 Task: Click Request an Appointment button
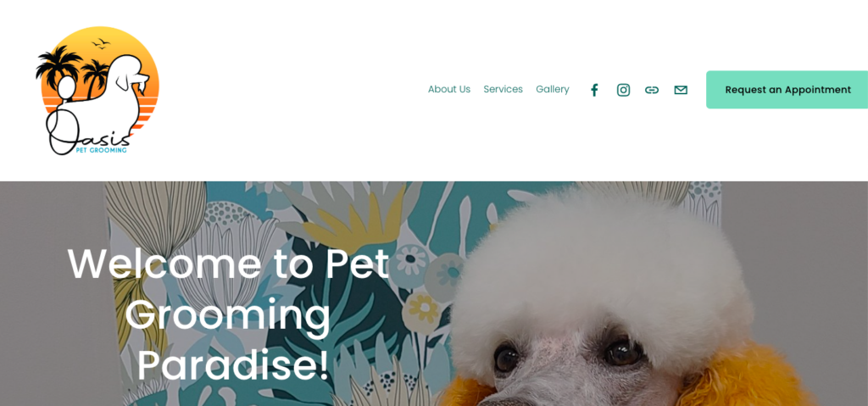(x=787, y=90)
